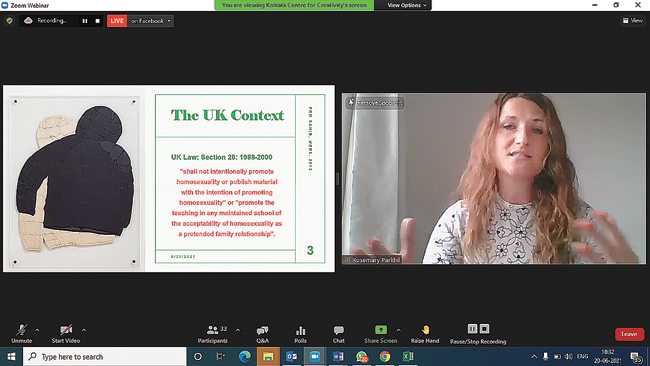
Task: Start Video camera
Action: point(65,334)
